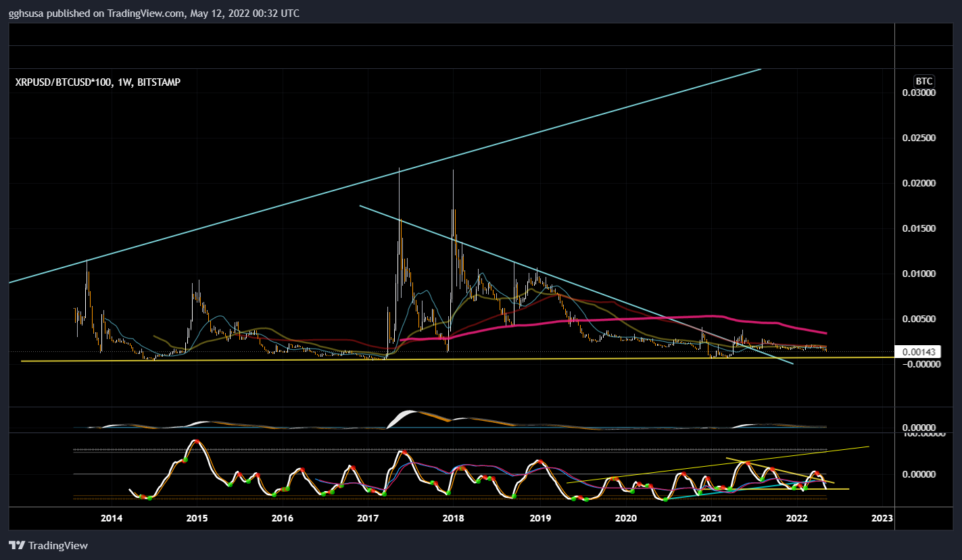Viewport: 962px width, 560px height.
Task: Click the BTC currency badge
Action: coord(924,80)
